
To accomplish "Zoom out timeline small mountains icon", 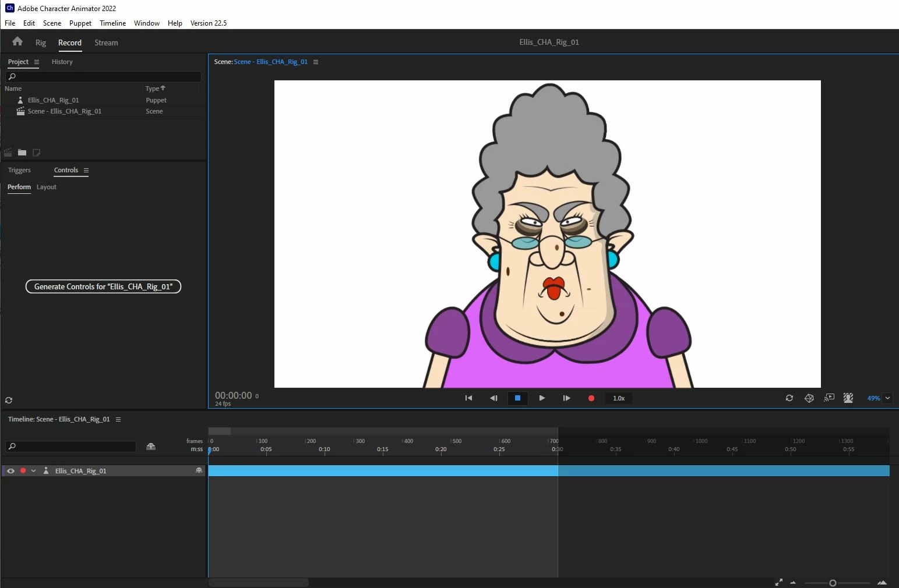I will point(793,583).
